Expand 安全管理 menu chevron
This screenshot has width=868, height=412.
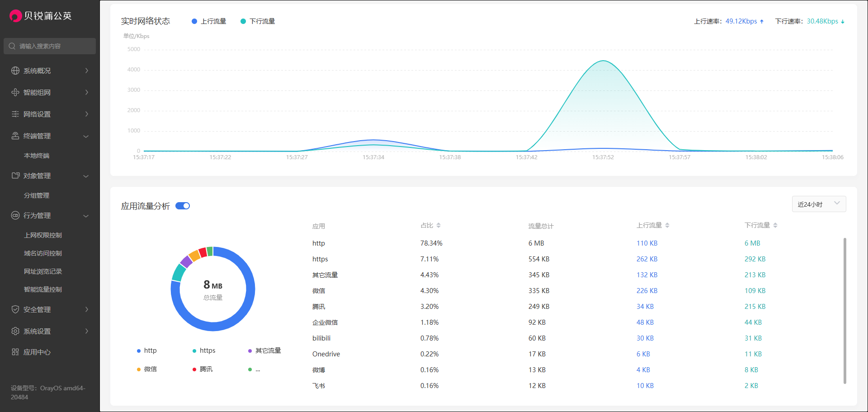[x=86, y=309]
